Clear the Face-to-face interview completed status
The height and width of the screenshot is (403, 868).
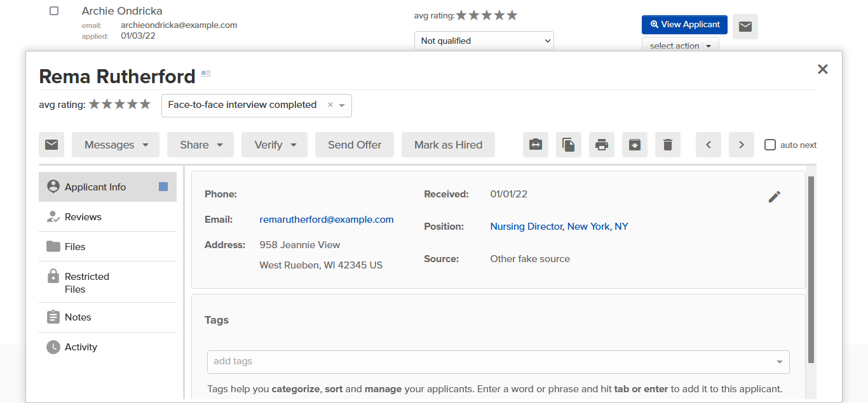[330, 105]
